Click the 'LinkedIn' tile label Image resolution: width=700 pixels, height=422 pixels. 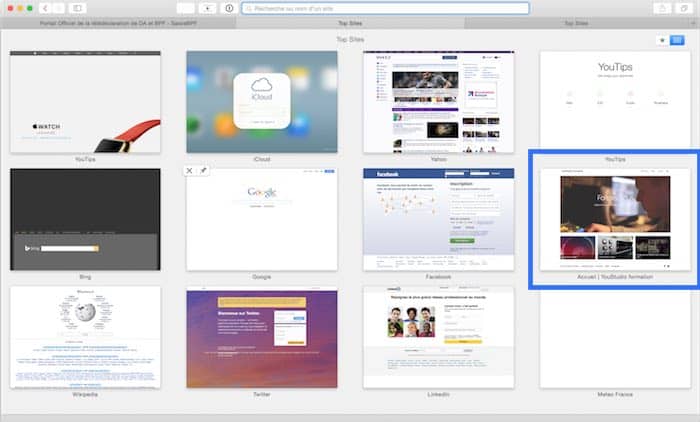[x=438, y=394]
